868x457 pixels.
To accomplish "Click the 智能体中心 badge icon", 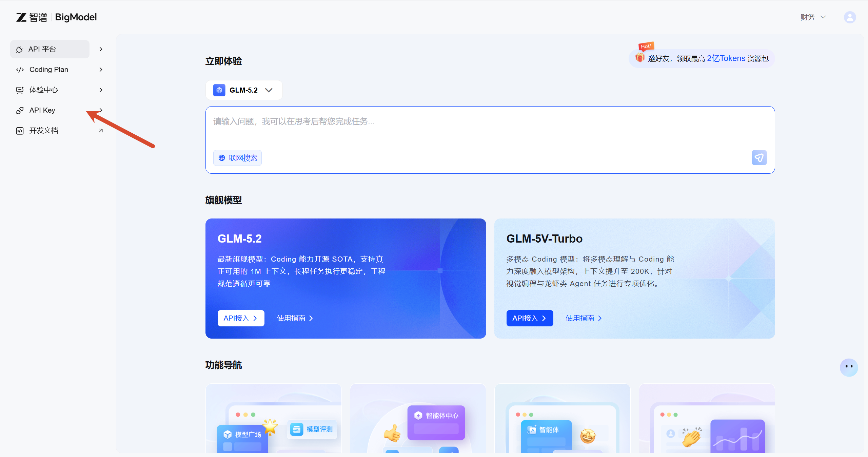I will click(x=418, y=415).
